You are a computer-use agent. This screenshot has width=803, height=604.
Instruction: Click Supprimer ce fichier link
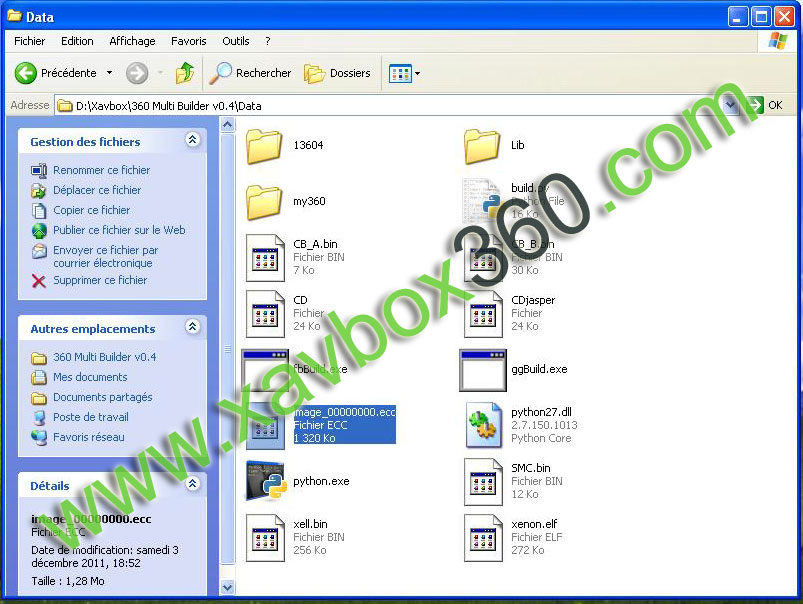coord(100,280)
